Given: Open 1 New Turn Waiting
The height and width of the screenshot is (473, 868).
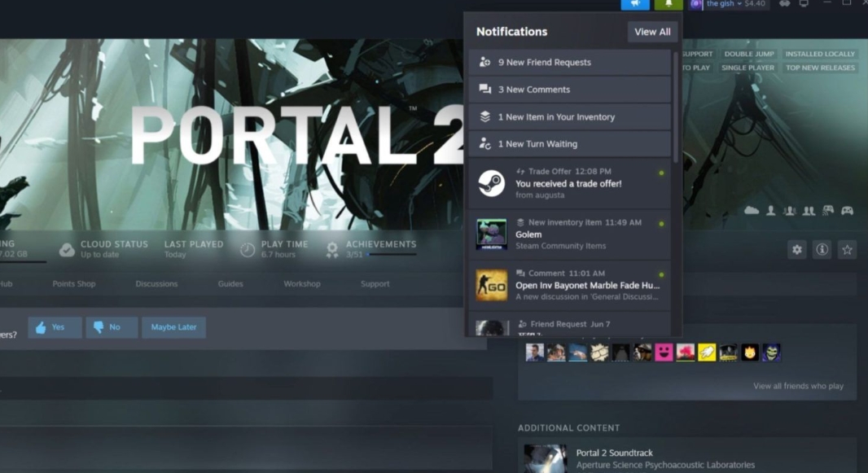Looking at the screenshot, I should point(570,144).
